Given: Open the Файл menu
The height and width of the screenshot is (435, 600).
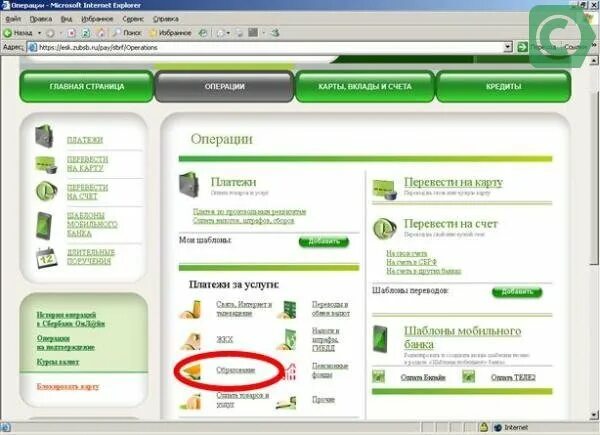Looking at the screenshot, I should 13,19.
